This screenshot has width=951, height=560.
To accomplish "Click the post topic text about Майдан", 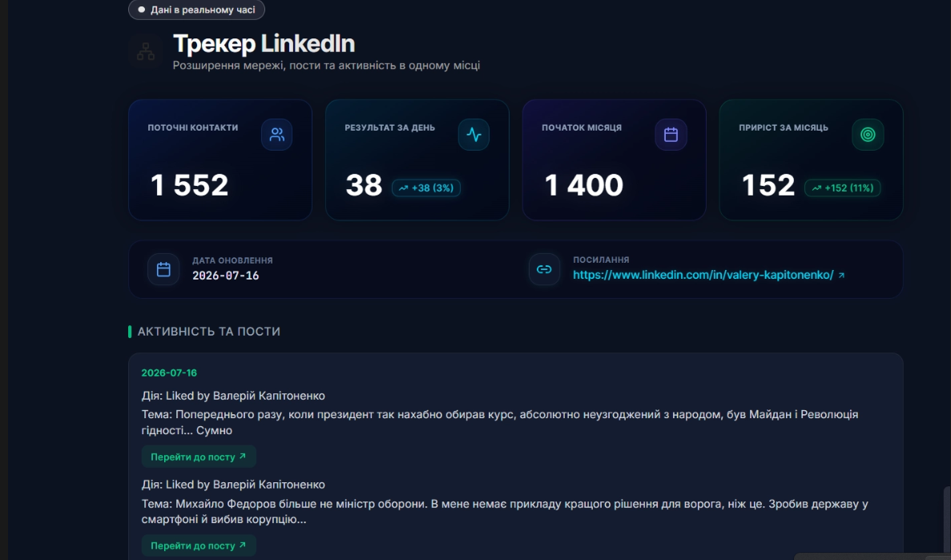I will coord(500,422).
